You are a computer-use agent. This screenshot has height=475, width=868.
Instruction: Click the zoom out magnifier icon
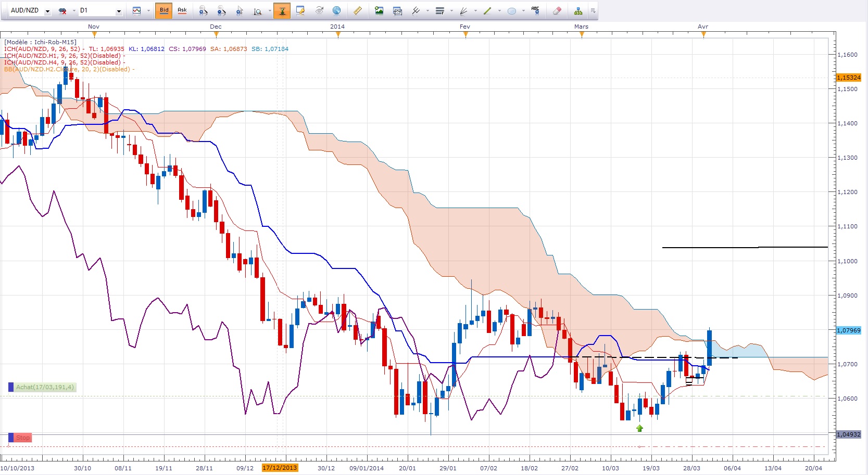click(x=221, y=10)
